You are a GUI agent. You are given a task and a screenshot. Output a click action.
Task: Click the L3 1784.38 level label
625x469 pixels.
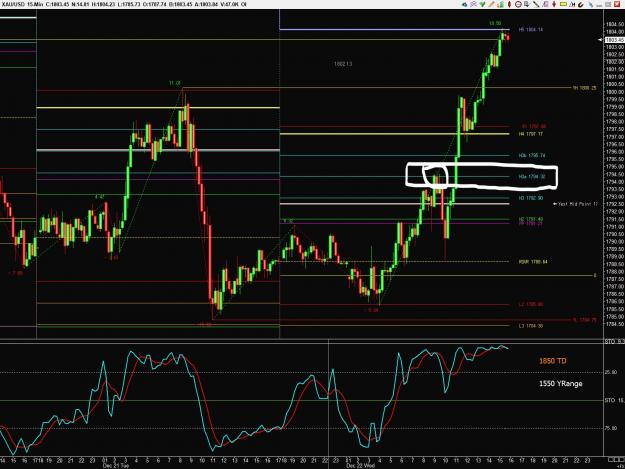[x=531, y=326]
